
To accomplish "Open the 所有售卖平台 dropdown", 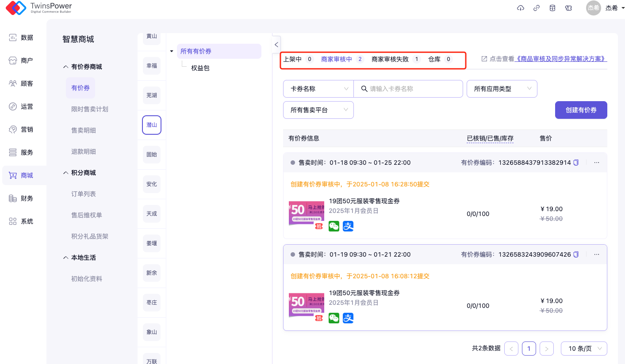I will (x=318, y=110).
